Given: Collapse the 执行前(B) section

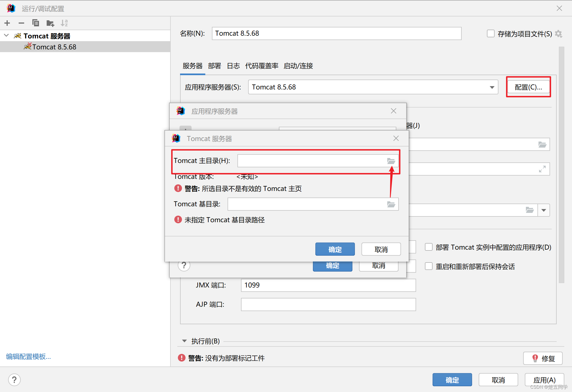Looking at the screenshot, I should pos(184,341).
